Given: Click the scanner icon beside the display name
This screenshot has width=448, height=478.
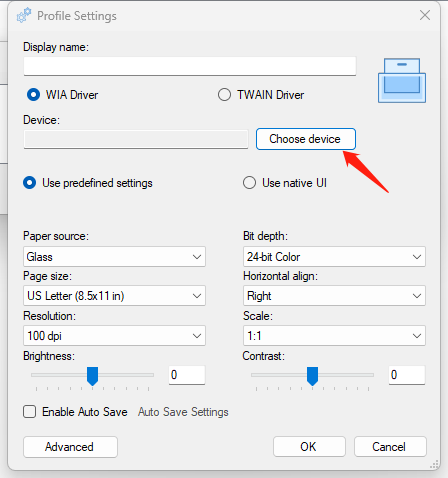Looking at the screenshot, I should (402, 81).
